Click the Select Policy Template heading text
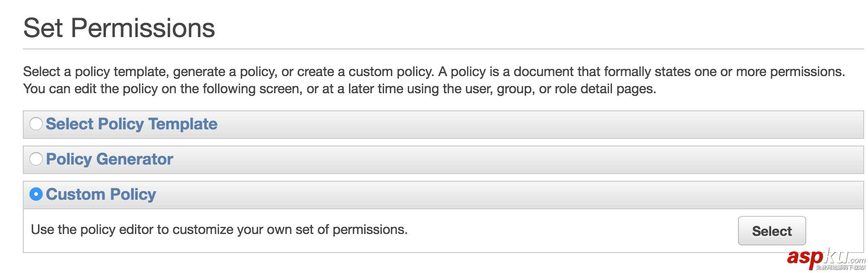The height and width of the screenshot is (273, 868). 132,124
